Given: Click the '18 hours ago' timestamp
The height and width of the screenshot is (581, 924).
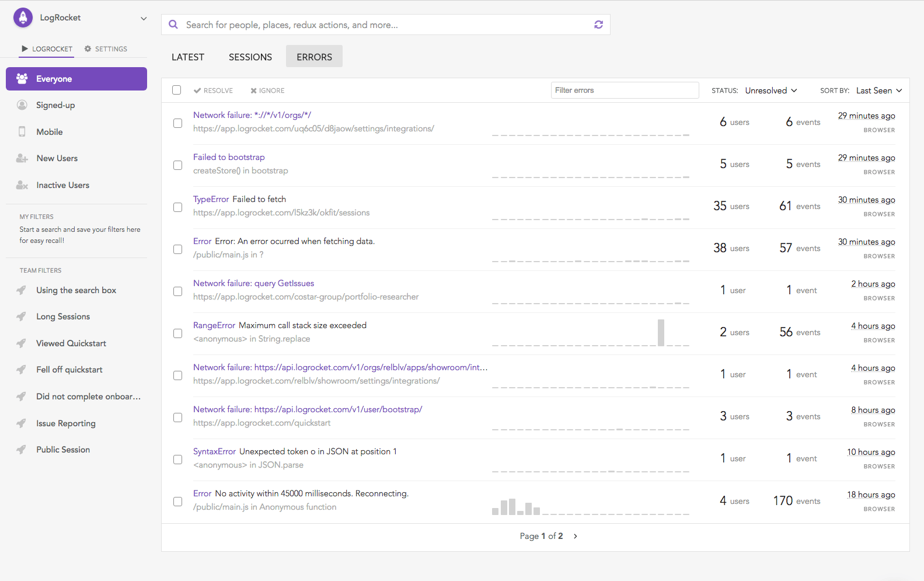Looking at the screenshot, I should [x=871, y=495].
